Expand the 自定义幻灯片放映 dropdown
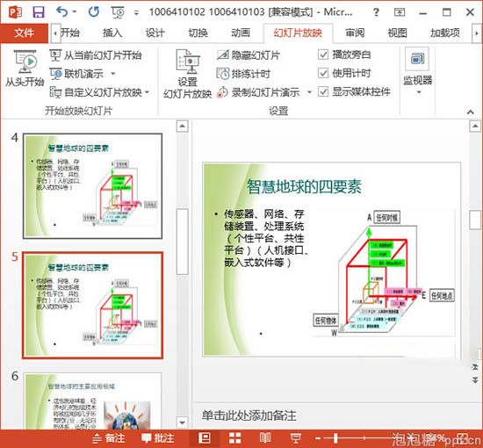This screenshot has width=483, height=448. click(148, 92)
